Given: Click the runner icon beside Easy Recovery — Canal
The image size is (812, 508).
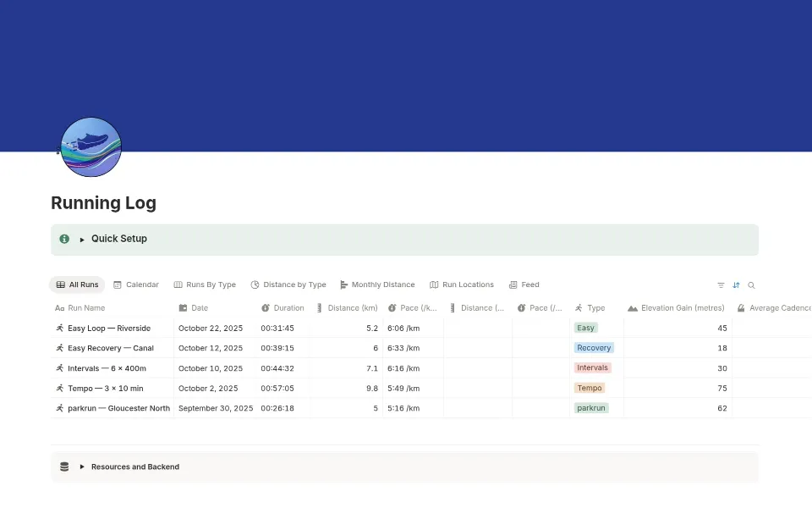Looking at the screenshot, I should pos(59,348).
